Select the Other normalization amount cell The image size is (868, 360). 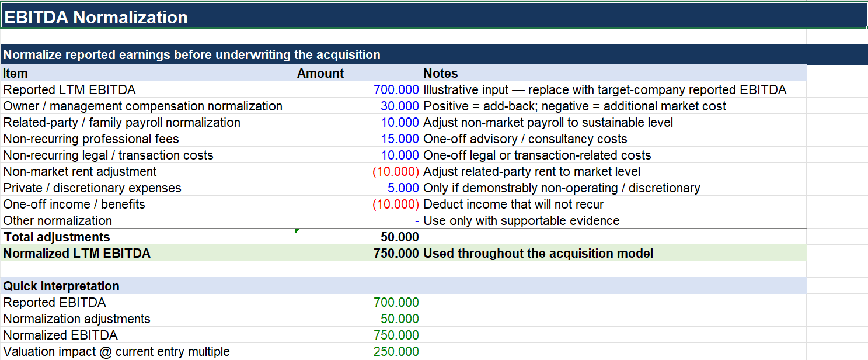(358, 220)
